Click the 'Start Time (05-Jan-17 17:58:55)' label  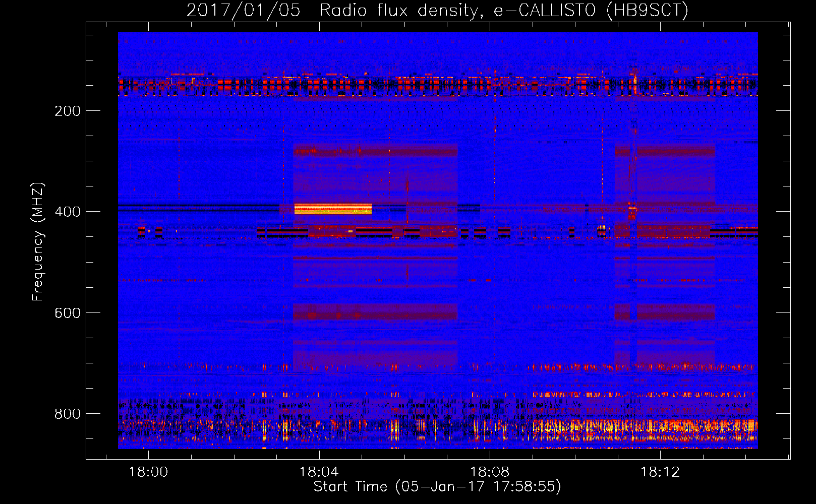coord(437,487)
